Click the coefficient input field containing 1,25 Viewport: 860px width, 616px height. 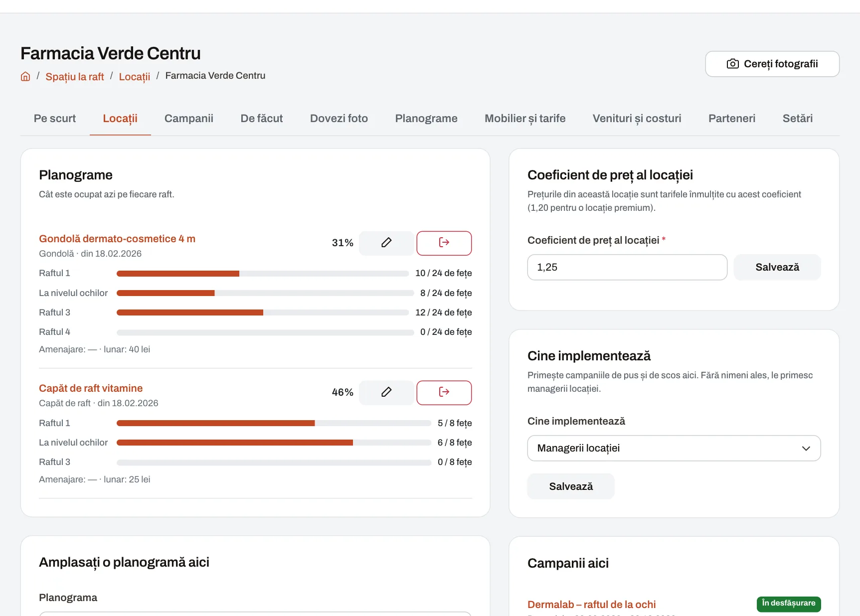(x=627, y=267)
